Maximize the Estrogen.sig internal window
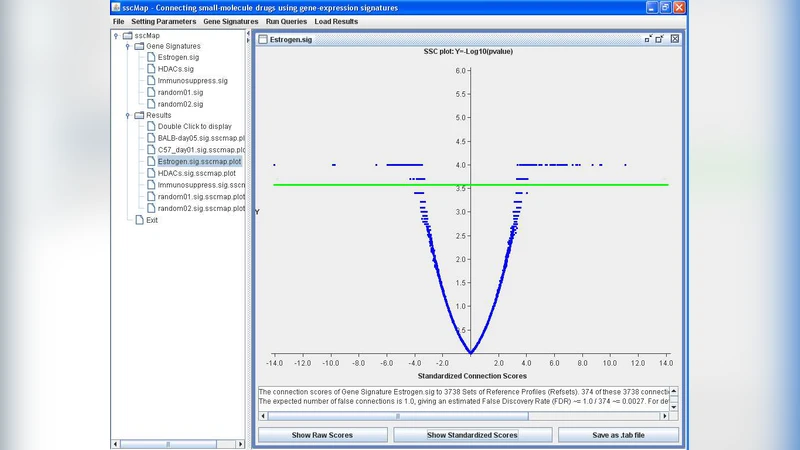800x450 pixels. coord(660,39)
